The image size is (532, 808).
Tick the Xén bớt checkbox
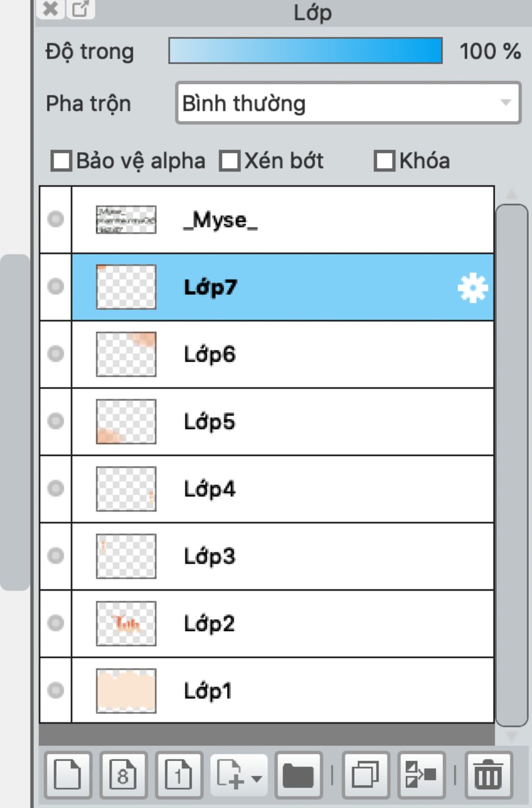230,161
